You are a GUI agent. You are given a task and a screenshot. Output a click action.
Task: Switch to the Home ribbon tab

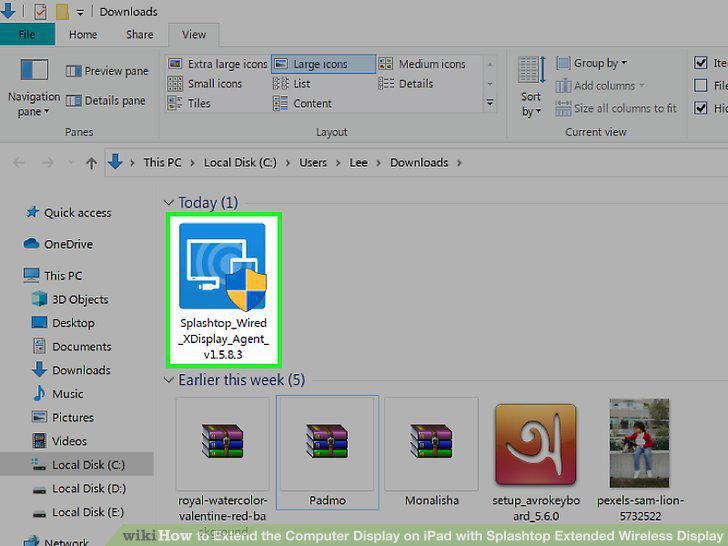(x=83, y=34)
